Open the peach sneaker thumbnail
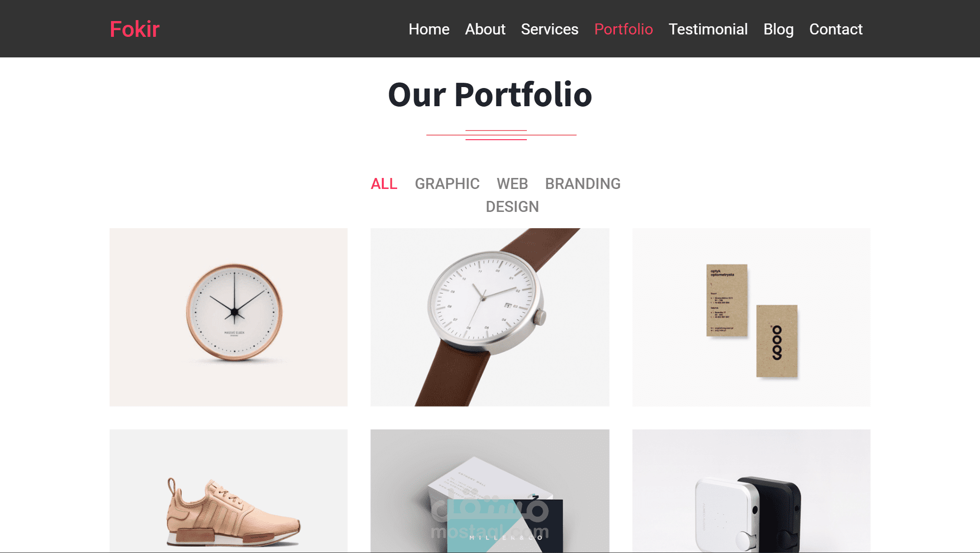Viewport: 980px width, 553px height. click(x=229, y=491)
